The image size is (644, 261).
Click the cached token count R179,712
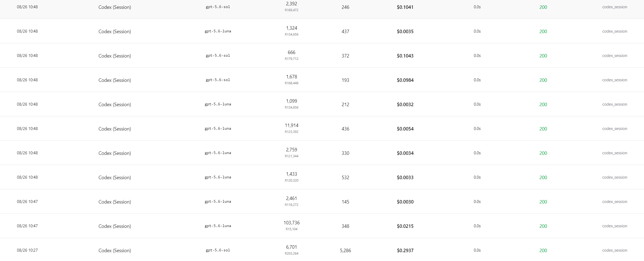(x=291, y=59)
